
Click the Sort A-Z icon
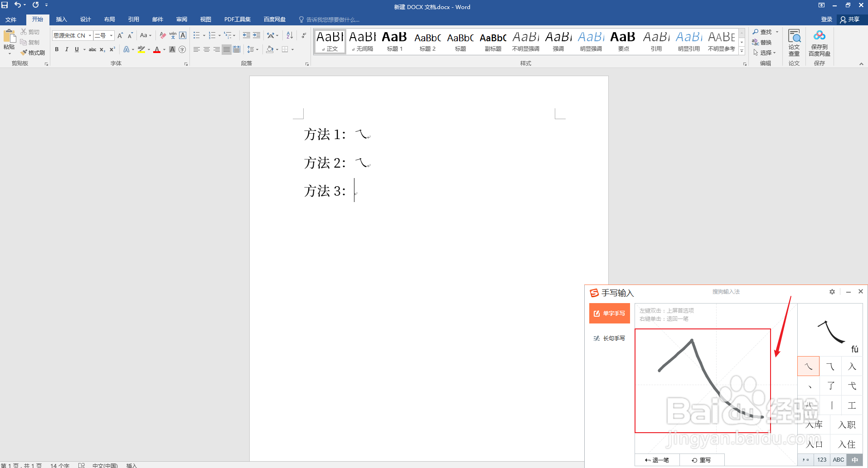[290, 35]
